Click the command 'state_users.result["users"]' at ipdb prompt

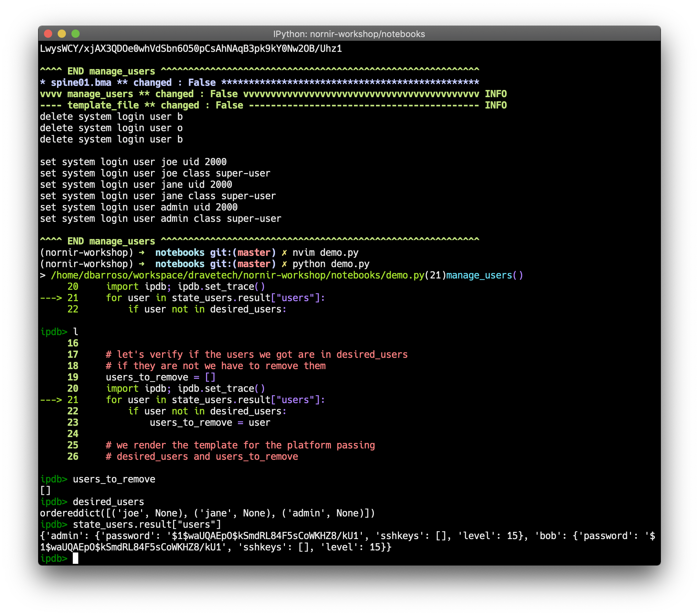147,525
